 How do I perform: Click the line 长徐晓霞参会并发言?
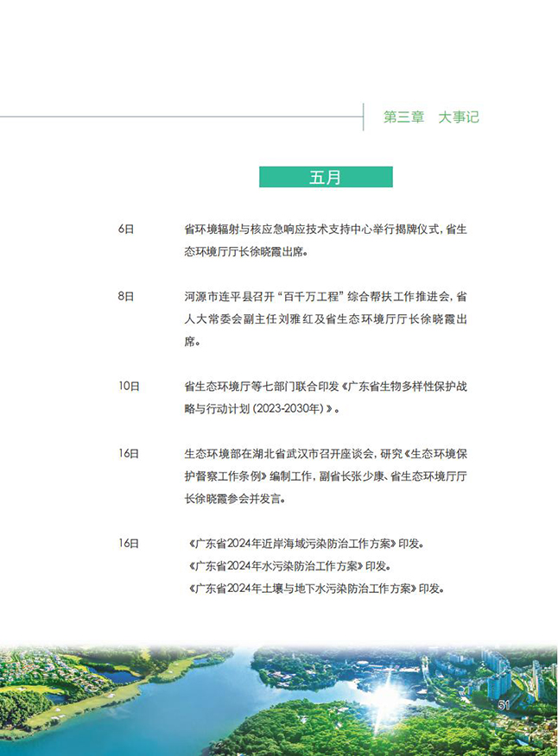point(233,499)
